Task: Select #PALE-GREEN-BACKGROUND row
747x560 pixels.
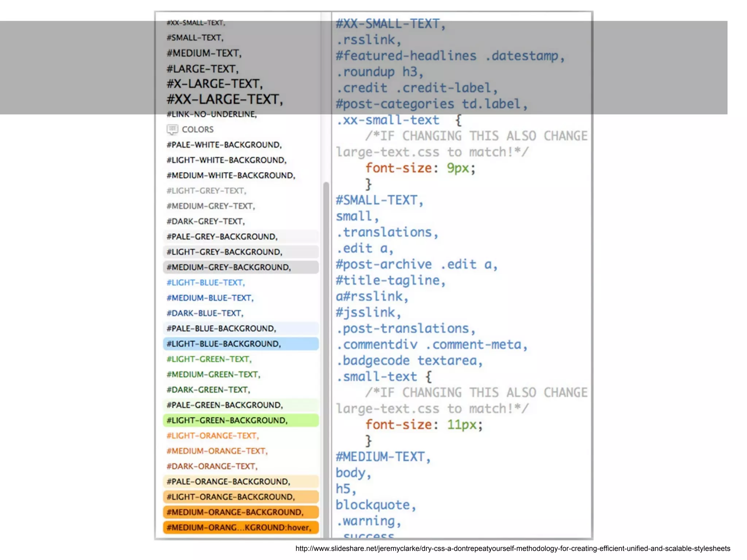Action: click(241, 405)
